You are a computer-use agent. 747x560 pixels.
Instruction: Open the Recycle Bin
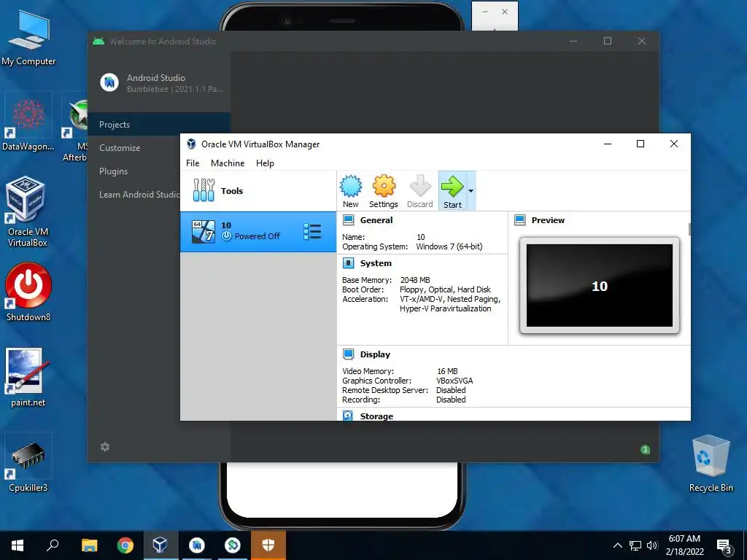click(x=711, y=463)
